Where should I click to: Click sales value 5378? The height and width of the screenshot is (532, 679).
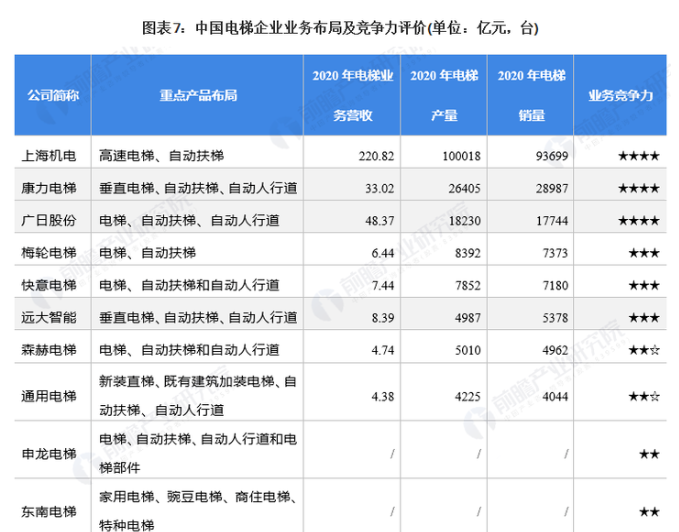tap(555, 318)
